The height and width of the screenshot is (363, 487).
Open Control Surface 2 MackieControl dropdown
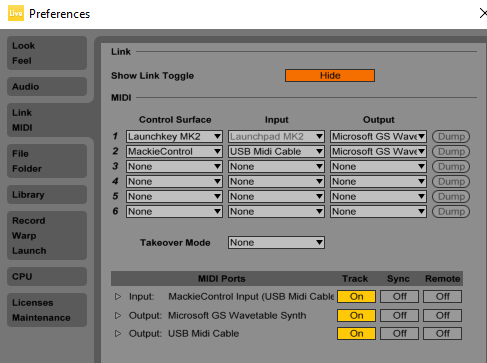tap(174, 151)
